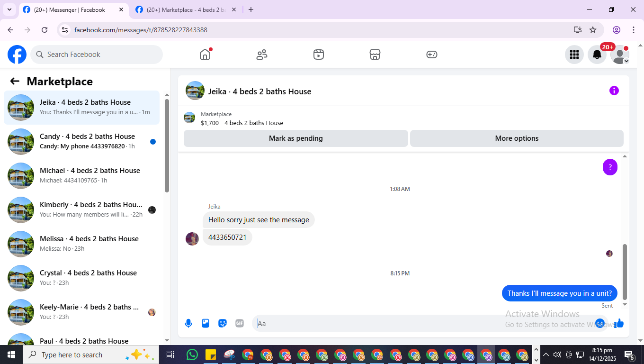The height and width of the screenshot is (364, 644).
Task: Click the message 4433650721
Action: [227, 237]
